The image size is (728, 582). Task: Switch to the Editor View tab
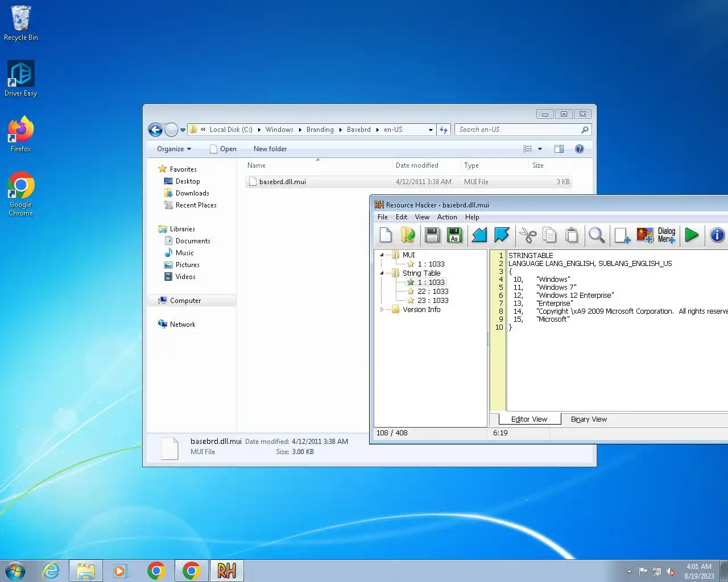[x=529, y=419]
